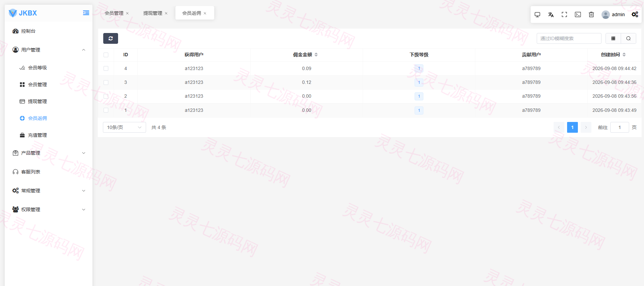Expand the 常规管理 menu group
Image resolution: width=644 pixels, height=286 pixels.
click(49, 191)
